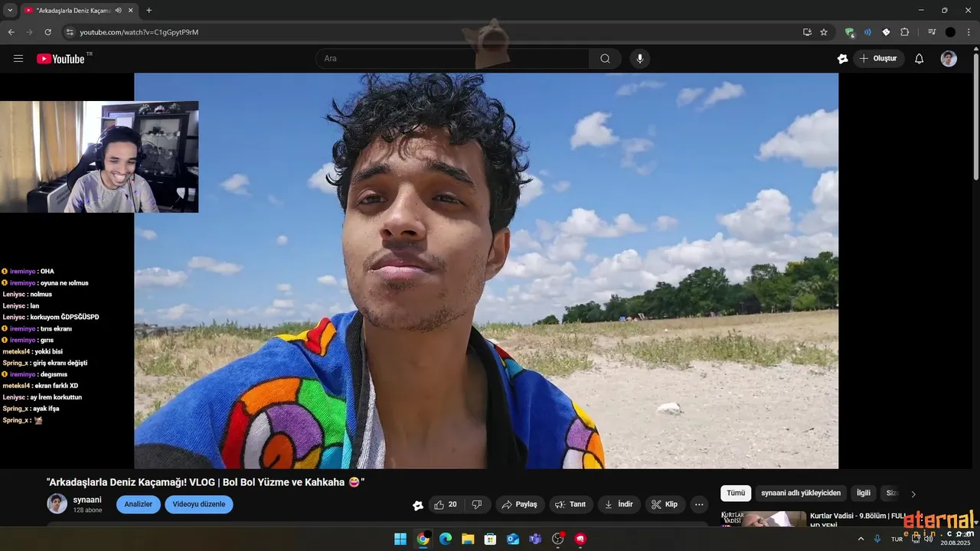The height and width of the screenshot is (551, 980).
Task: Dislike the video with thumbs down
Action: tap(477, 504)
